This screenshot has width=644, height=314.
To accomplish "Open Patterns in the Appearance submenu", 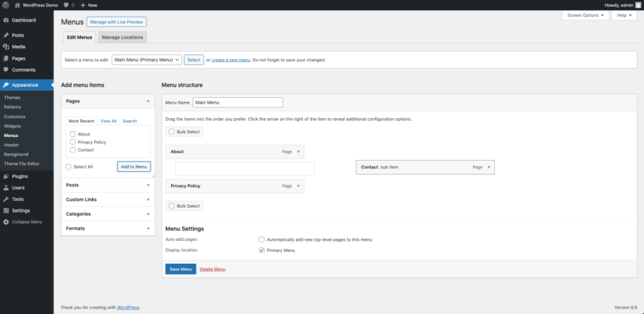I will coord(12,107).
